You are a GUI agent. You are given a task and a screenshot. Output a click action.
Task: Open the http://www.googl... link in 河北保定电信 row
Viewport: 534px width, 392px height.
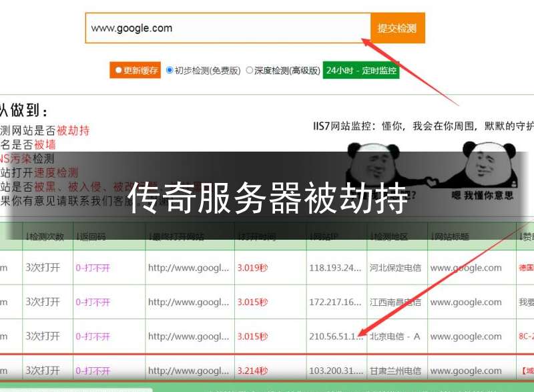pyautogui.click(x=189, y=268)
